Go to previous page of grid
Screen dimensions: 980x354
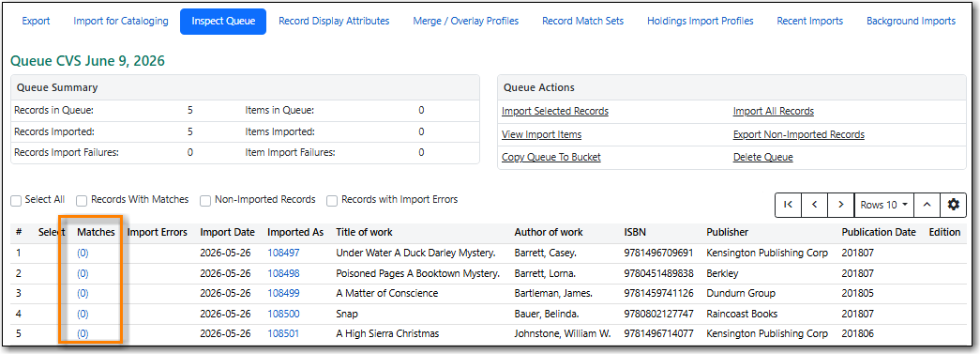coord(814,205)
